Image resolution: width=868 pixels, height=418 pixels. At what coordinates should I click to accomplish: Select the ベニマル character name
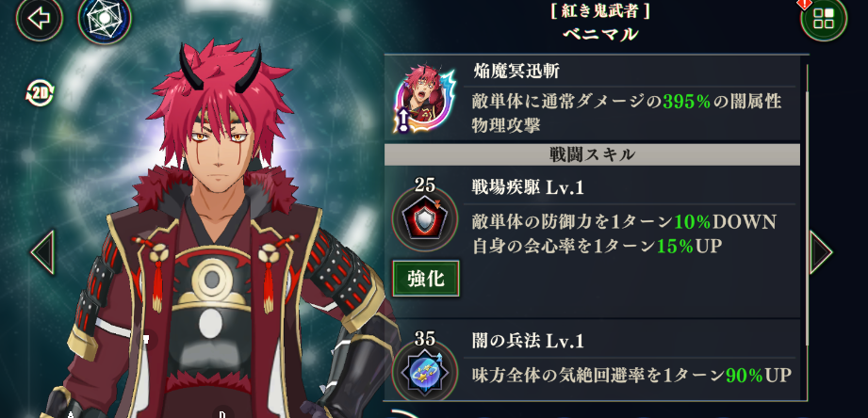(x=600, y=34)
